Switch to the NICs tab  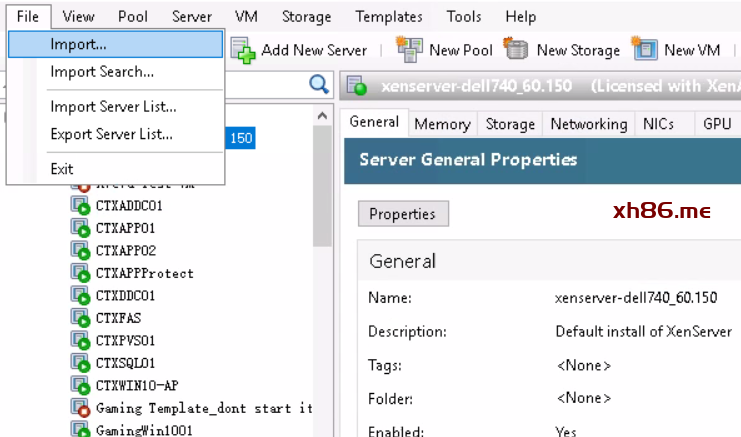659,124
